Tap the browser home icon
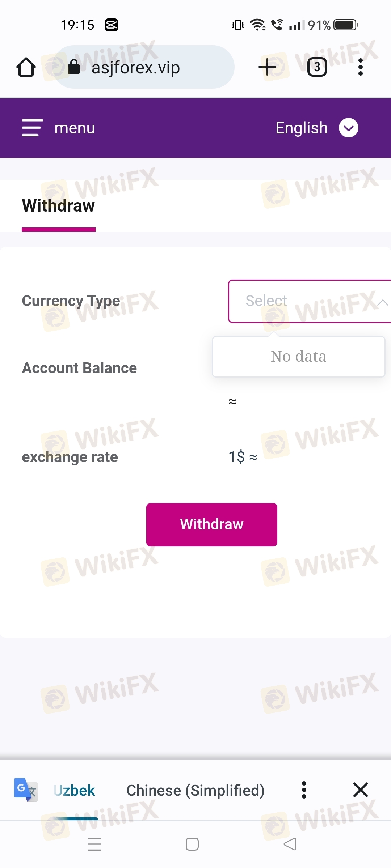The width and height of the screenshot is (391, 868). click(26, 67)
